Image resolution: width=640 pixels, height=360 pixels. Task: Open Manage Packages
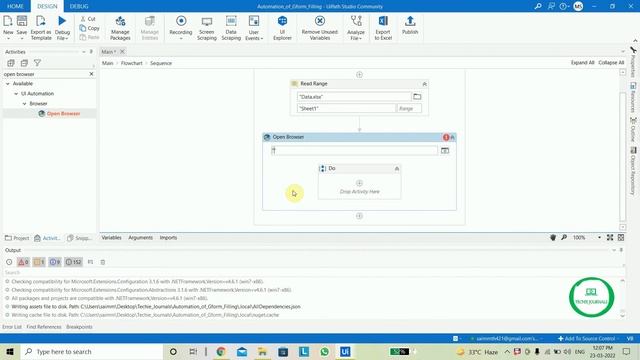click(x=120, y=28)
